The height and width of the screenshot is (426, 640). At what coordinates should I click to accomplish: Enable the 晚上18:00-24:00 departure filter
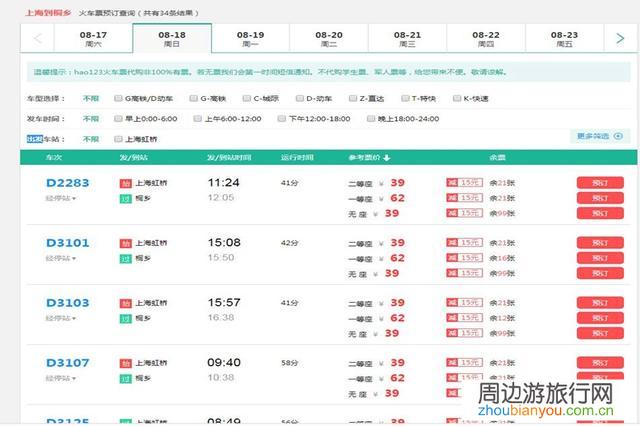(371, 119)
